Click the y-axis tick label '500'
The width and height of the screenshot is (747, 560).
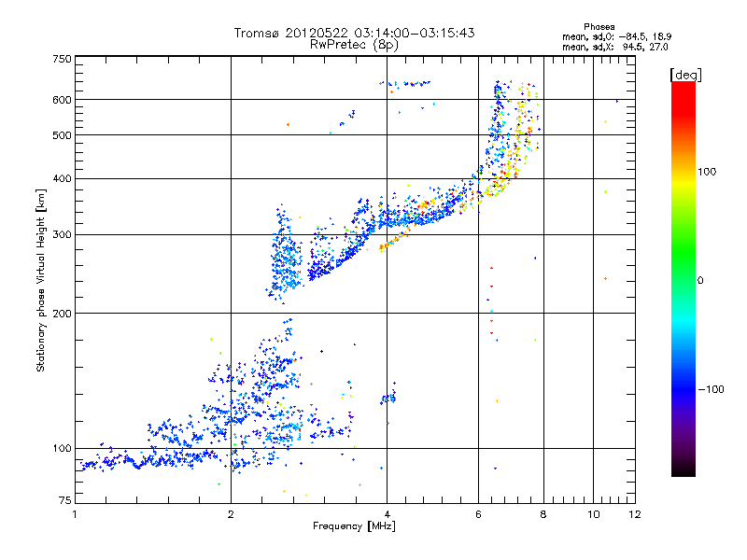click(x=63, y=135)
